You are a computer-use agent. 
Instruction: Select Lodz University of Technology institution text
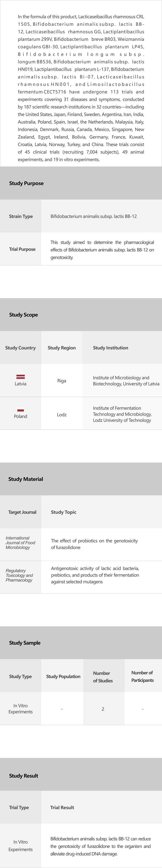(122, 414)
